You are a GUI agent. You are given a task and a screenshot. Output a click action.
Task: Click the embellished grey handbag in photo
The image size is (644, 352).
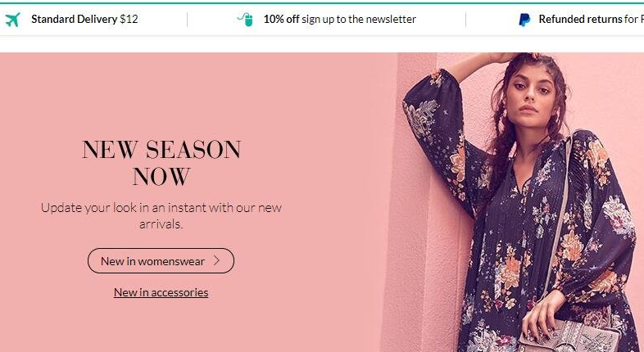point(571,336)
